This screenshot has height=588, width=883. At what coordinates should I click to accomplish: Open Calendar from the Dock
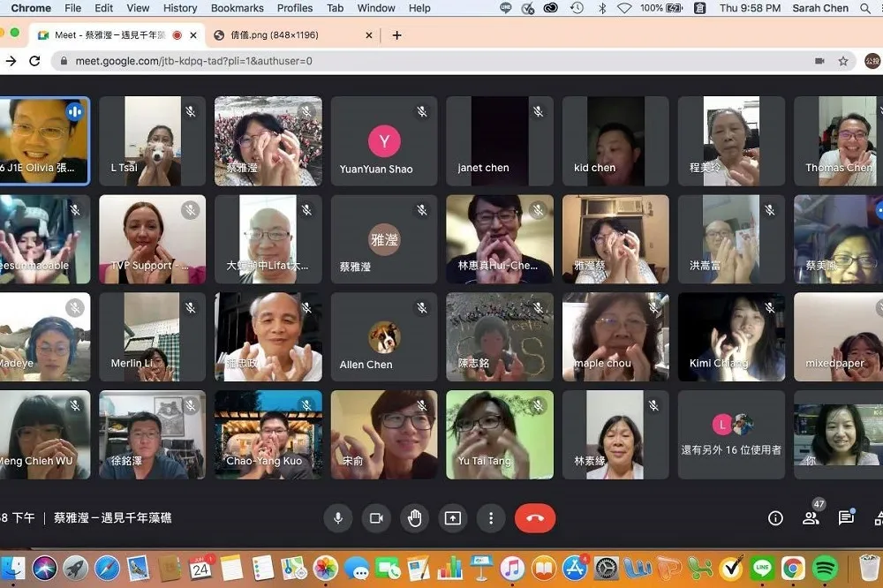200,569
